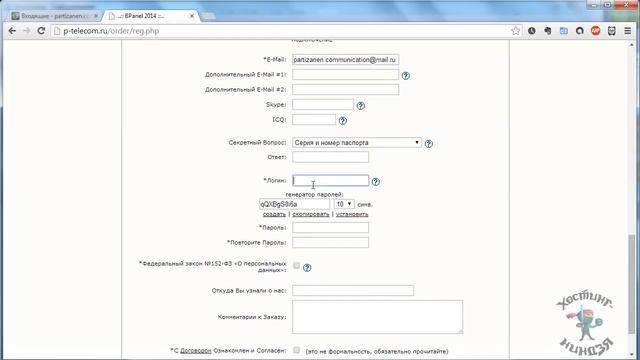The width and height of the screenshot is (640, 360).
Task: Select the BPanel 2014 tab
Action: coord(151,16)
